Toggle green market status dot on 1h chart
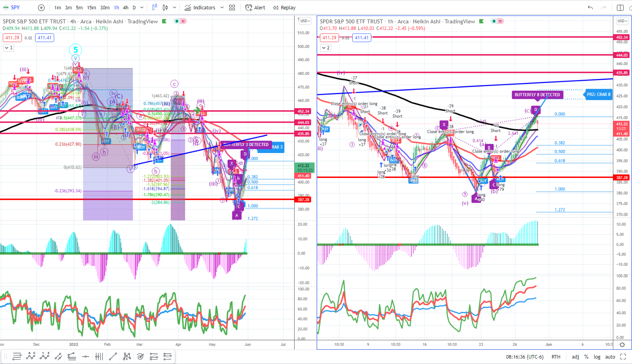Viewport: 632px width, 364px height. point(494,21)
